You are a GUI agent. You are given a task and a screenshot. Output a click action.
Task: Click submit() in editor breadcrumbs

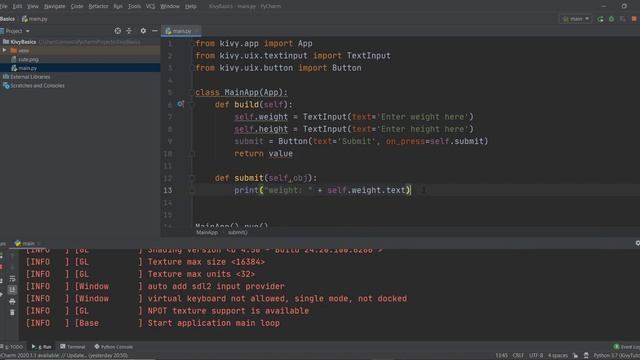click(x=238, y=232)
